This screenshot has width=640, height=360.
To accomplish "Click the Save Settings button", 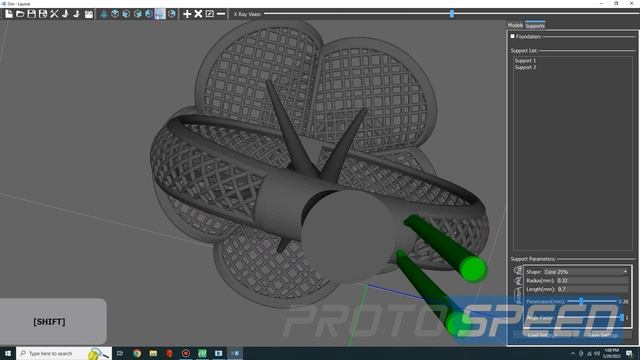I will (x=603, y=335).
